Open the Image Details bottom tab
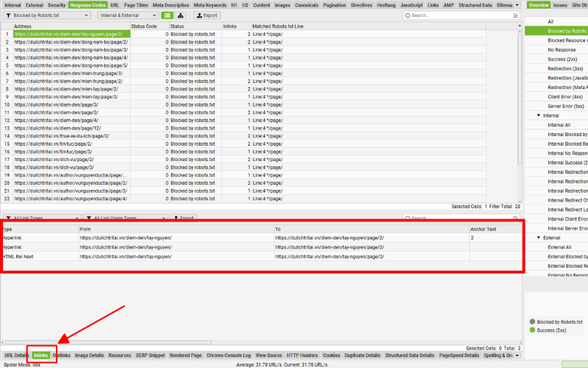The image size is (588, 368). pyautogui.click(x=89, y=355)
